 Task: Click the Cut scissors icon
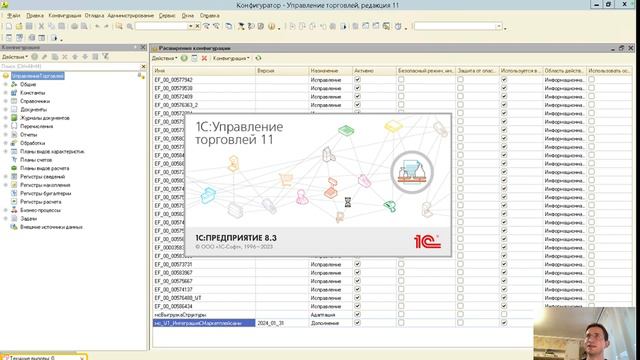tap(41, 26)
